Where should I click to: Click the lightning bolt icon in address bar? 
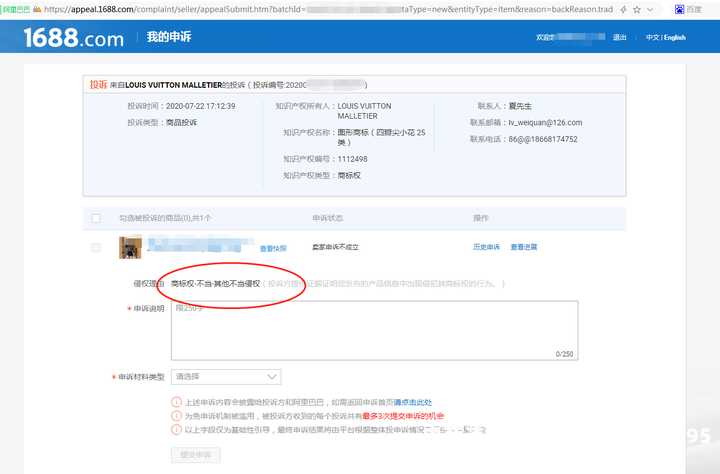[623, 10]
